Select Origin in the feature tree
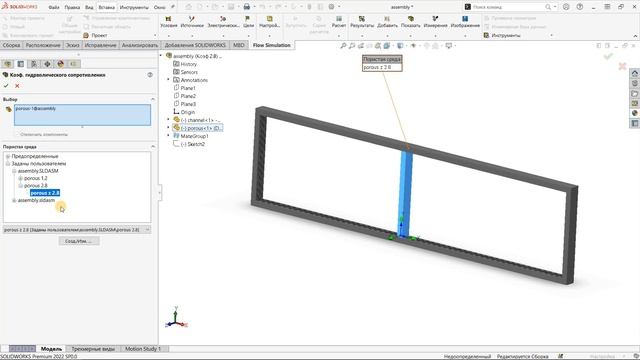 click(x=188, y=112)
